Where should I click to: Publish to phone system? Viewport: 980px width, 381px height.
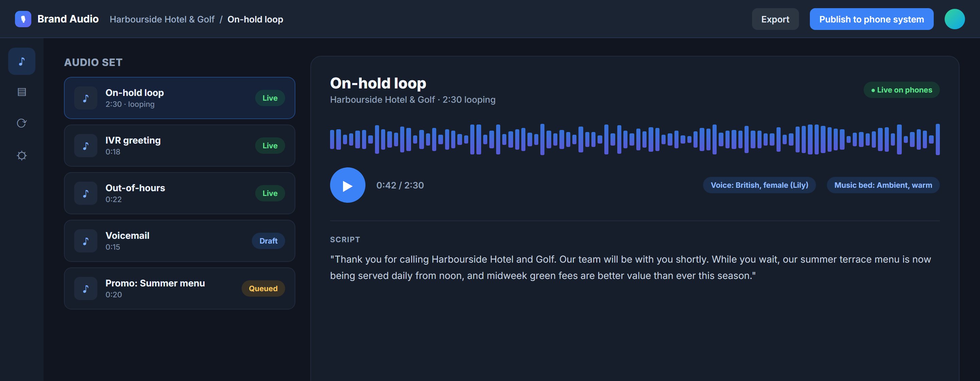point(871,19)
